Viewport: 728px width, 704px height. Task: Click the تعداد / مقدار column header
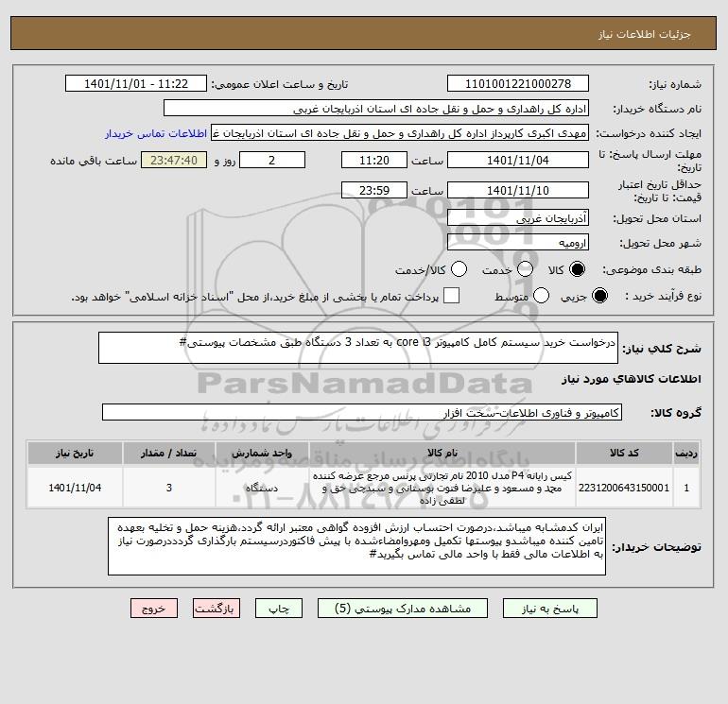point(168,453)
